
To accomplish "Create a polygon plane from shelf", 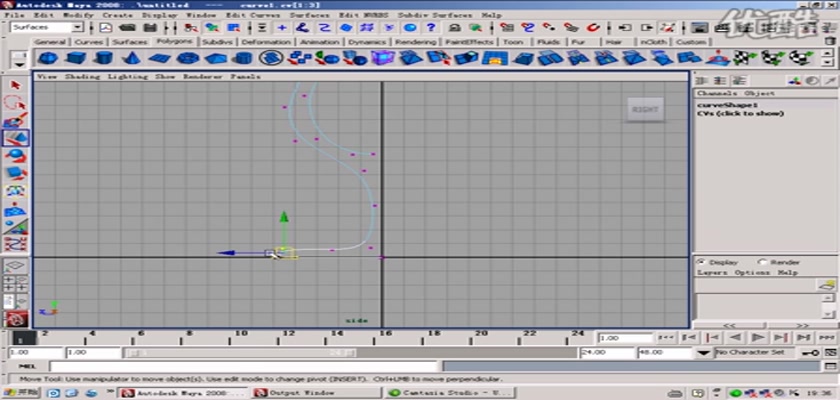I will (x=159, y=57).
